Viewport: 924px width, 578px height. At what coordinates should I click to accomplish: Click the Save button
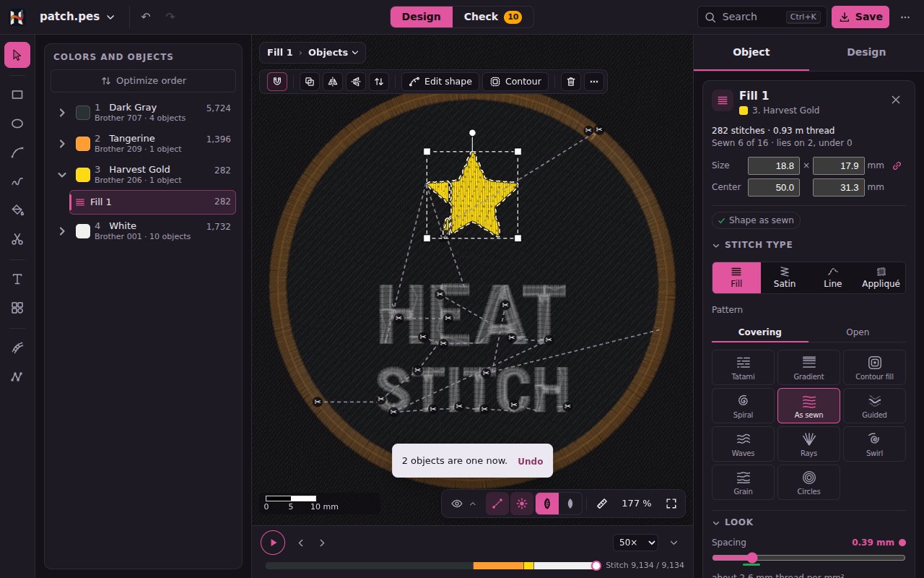[860, 17]
